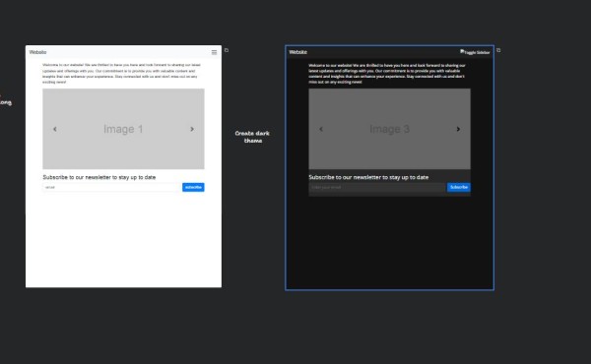Image resolution: width=591 pixels, height=364 pixels.
Task: Select the Image 3 placeholder
Action: tap(389, 129)
